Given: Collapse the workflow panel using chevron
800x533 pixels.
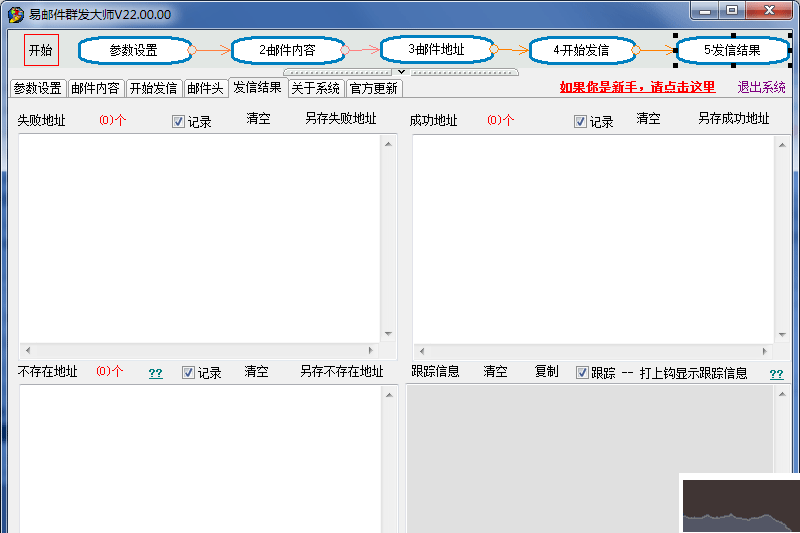Looking at the screenshot, I should click(x=401, y=72).
